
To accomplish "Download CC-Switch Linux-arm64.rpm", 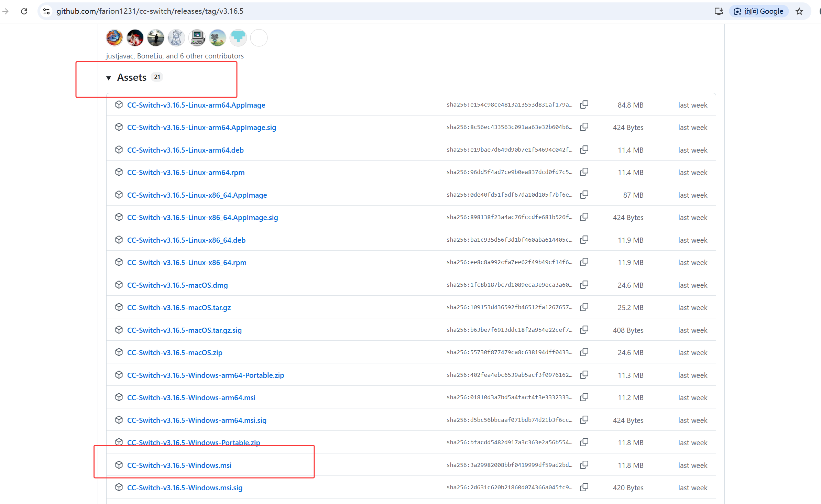I will [x=186, y=173].
